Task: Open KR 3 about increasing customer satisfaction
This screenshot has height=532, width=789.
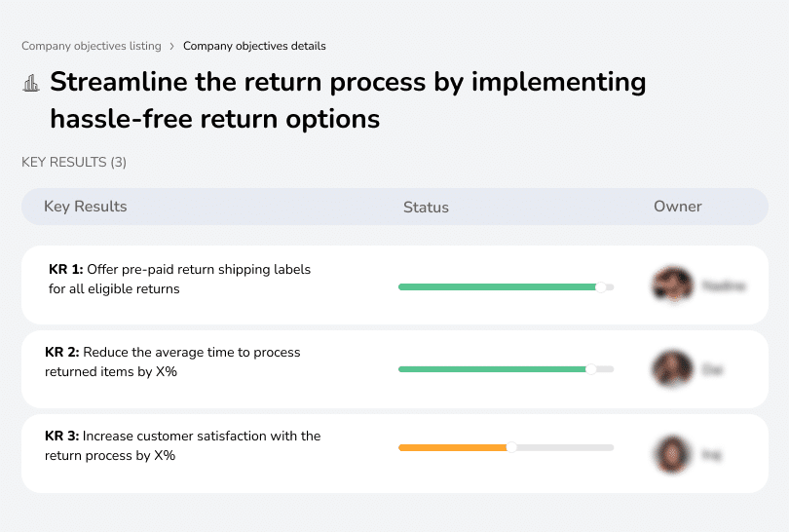Action: 183,445
